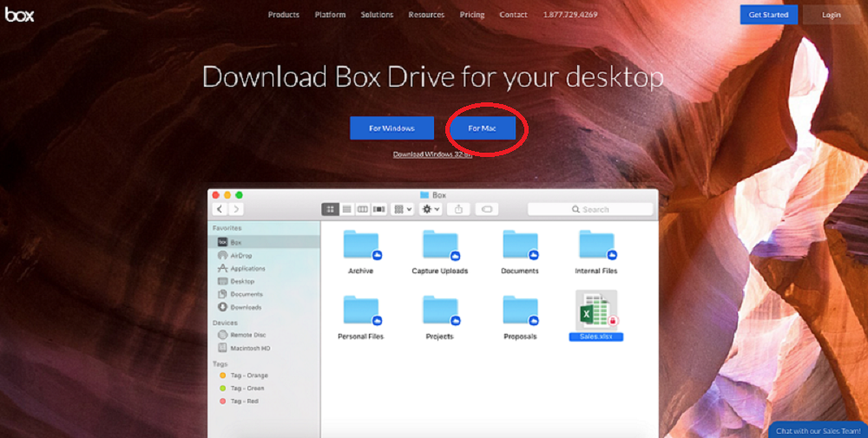Screen dimensions: 868x438
Task: Click the Finder yellow minimize button
Action: coord(227,194)
